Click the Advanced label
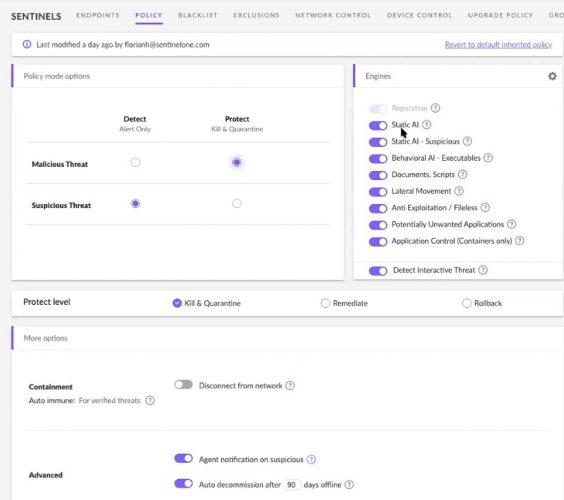This screenshot has height=500, width=564. (x=46, y=475)
